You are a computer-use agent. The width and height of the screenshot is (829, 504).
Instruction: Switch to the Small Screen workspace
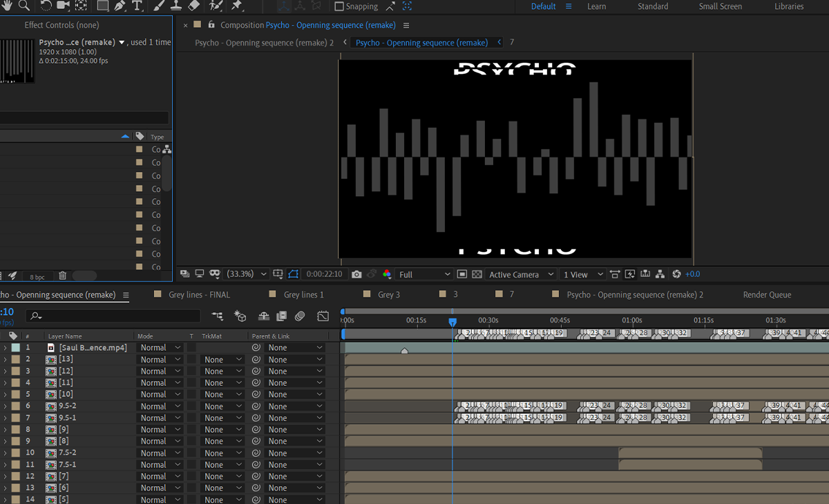(721, 6)
